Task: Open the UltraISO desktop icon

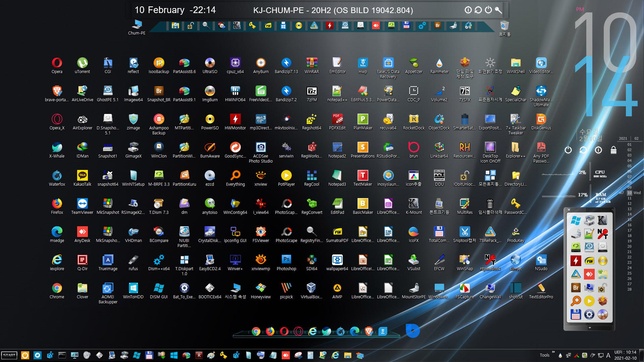Action: pos(210,65)
